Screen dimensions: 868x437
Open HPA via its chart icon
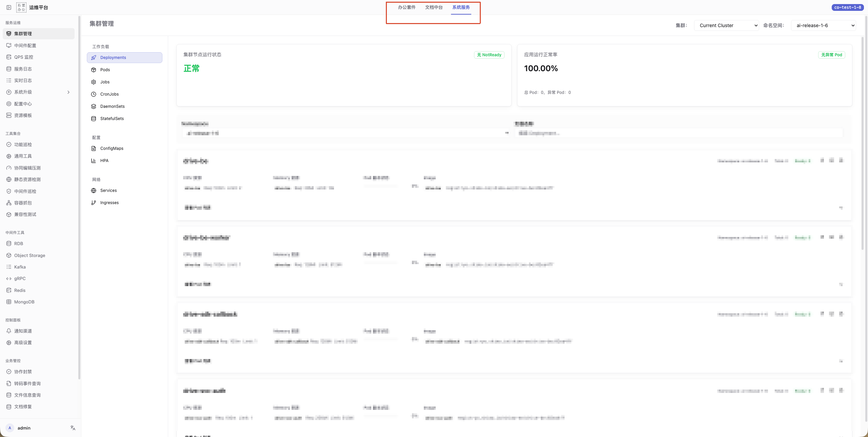tap(94, 161)
